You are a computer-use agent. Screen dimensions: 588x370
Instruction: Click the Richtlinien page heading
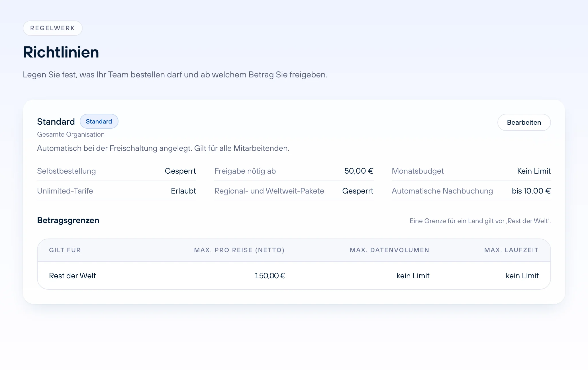tap(61, 52)
